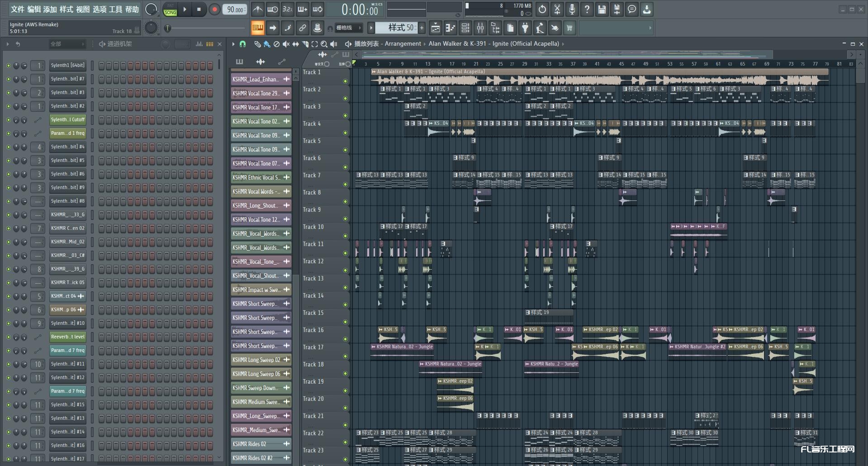The height and width of the screenshot is (466, 868).
Task: Open the 选项 (Options) menu
Action: [x=100, y=9]
